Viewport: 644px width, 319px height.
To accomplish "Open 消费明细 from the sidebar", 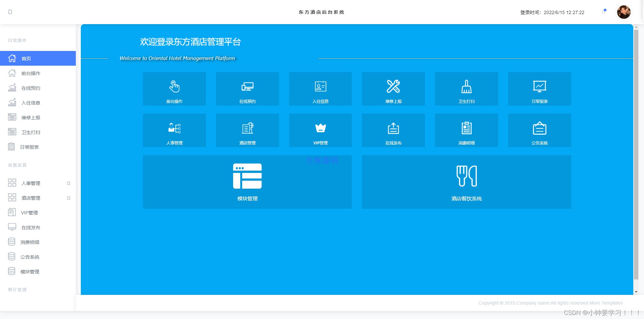I will [30, 242].
